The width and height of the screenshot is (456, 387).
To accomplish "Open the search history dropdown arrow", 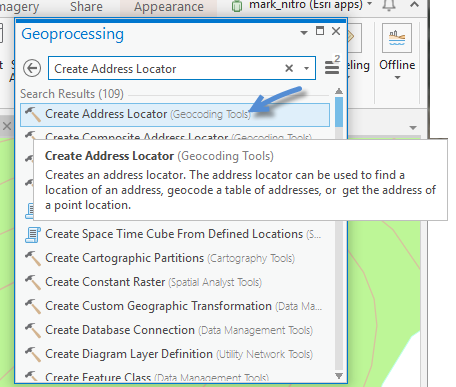I will tap(306, 68).
